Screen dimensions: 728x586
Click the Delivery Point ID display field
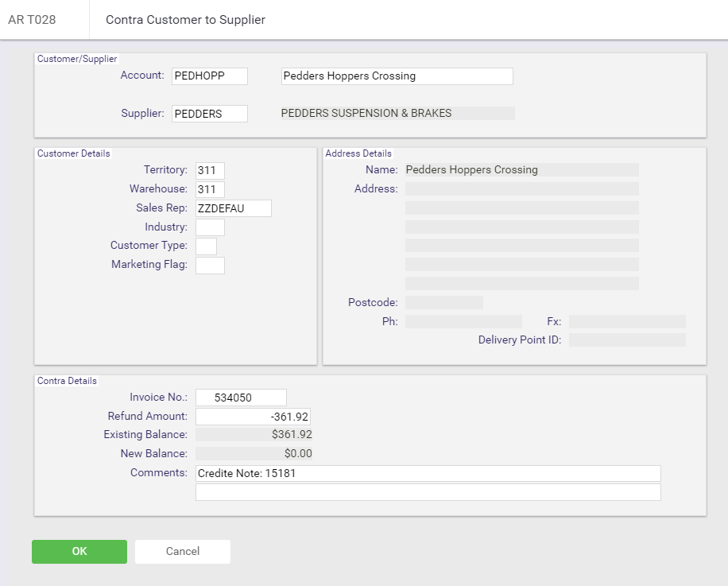[627, 340]
